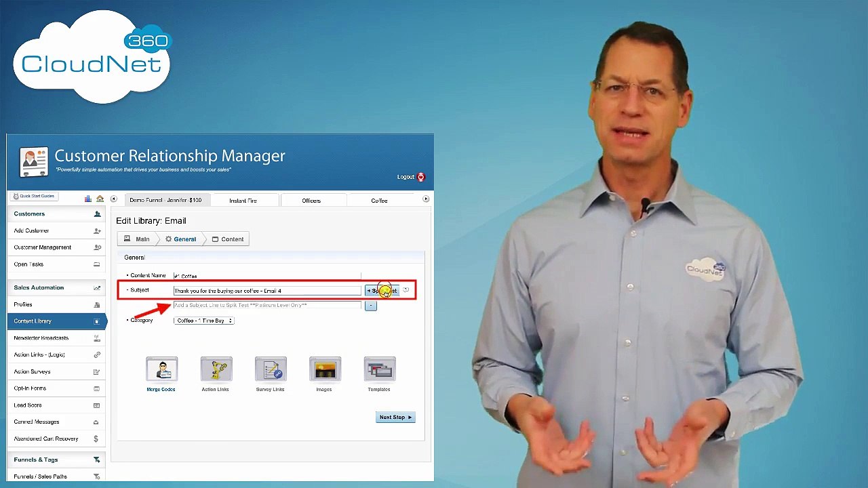This screenshot has width=868, height=488.
Task: Open Abandoned Cart Recovery in sidebar
Action: coord(46,439)
